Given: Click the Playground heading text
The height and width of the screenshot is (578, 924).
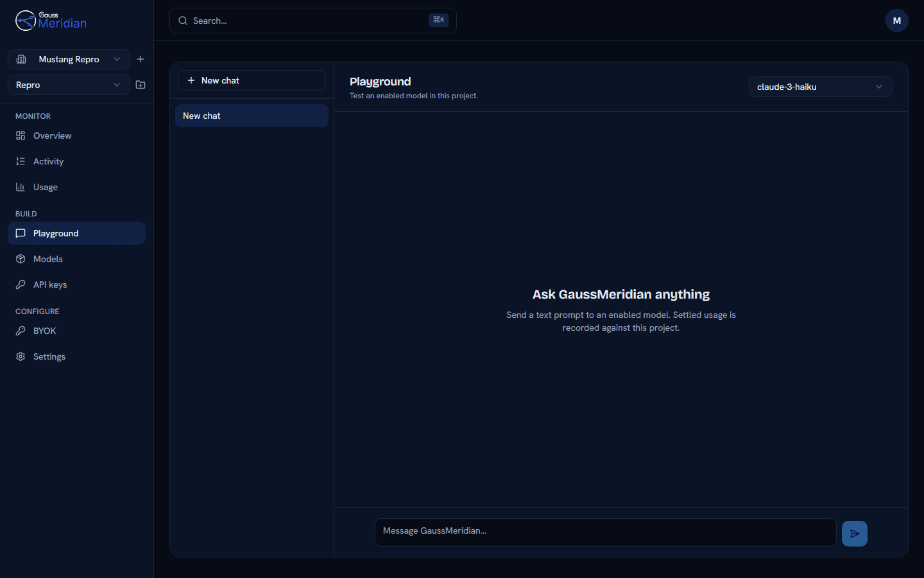Looking at the screenshot, I should 380,82.
